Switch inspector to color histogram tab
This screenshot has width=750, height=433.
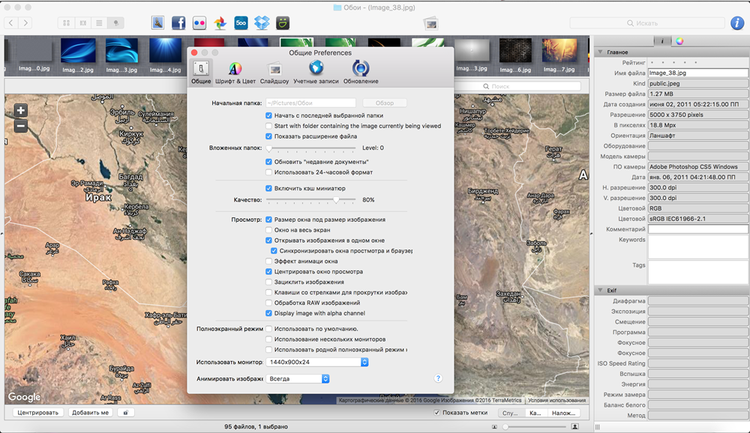click(679, 41)
